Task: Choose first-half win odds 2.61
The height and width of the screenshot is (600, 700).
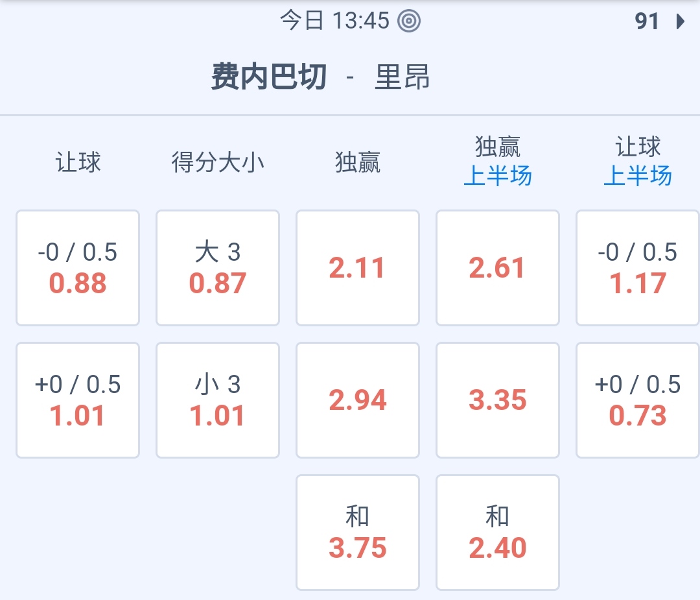Action: [x=498, y=268]
